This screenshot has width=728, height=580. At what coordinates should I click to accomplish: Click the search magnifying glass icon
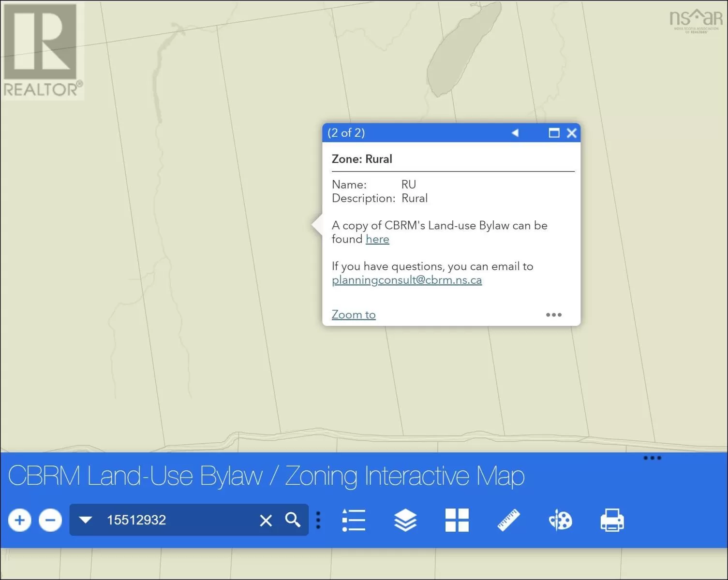click(x=293, y=520)
